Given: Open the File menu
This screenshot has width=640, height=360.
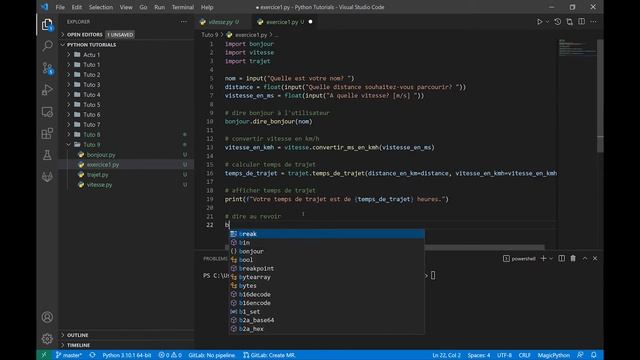Looking at the screenshot, I should pyautogui.click(x=60, y=7).
